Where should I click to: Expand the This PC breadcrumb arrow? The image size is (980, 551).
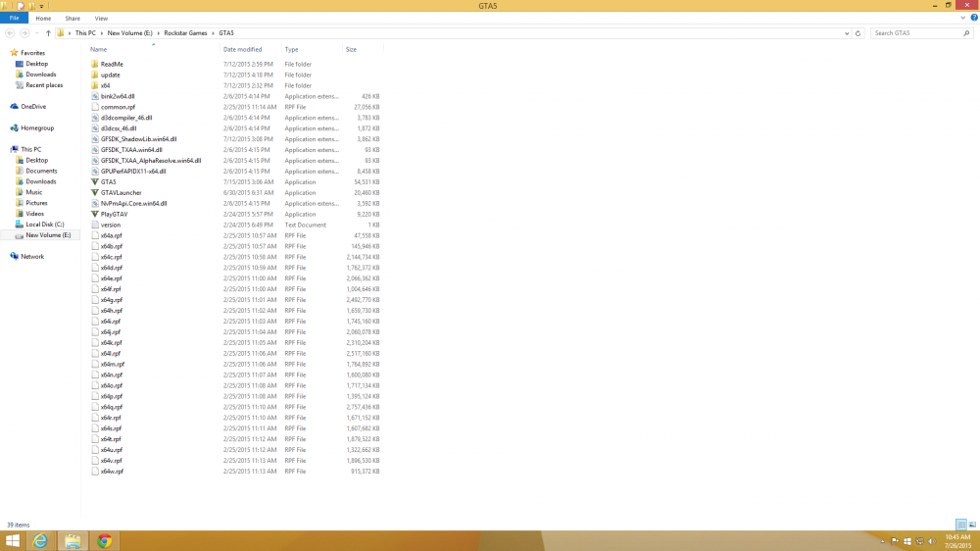coord(101,33)
